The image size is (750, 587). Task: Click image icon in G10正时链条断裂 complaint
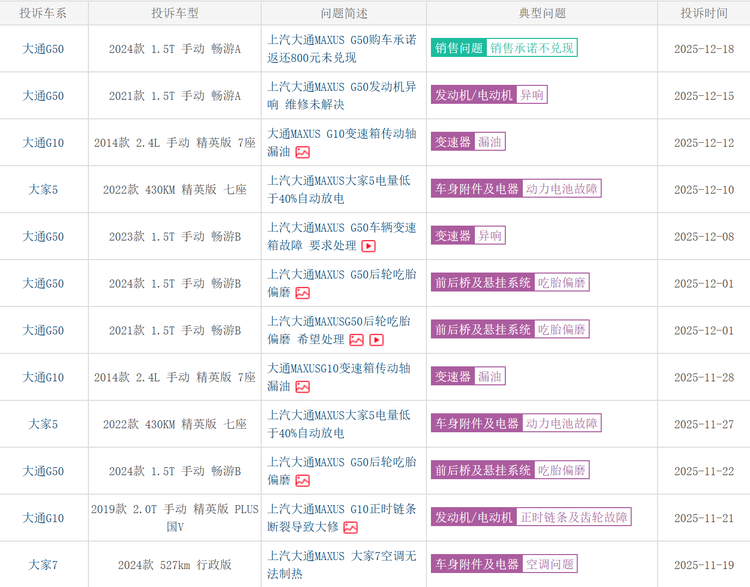pos(350,528)
